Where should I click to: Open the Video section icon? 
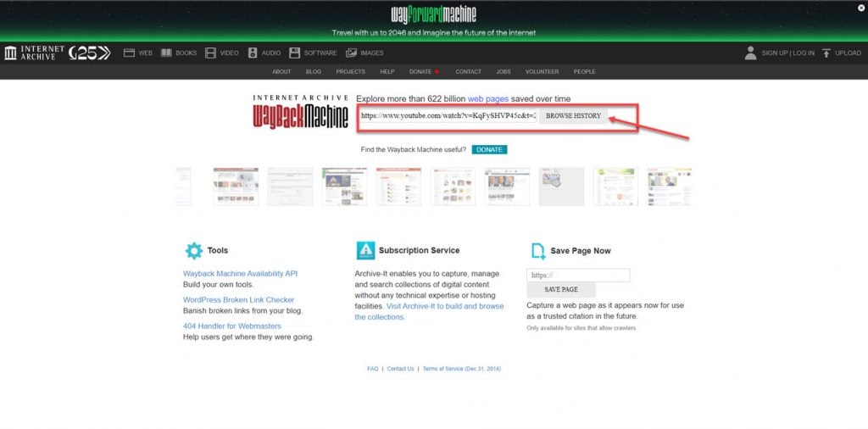210,53
